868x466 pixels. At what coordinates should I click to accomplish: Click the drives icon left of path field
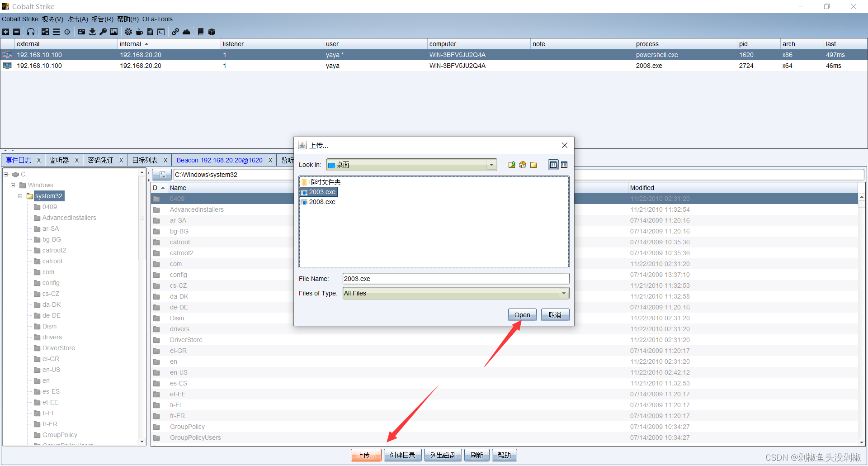(x=162, y=175)
